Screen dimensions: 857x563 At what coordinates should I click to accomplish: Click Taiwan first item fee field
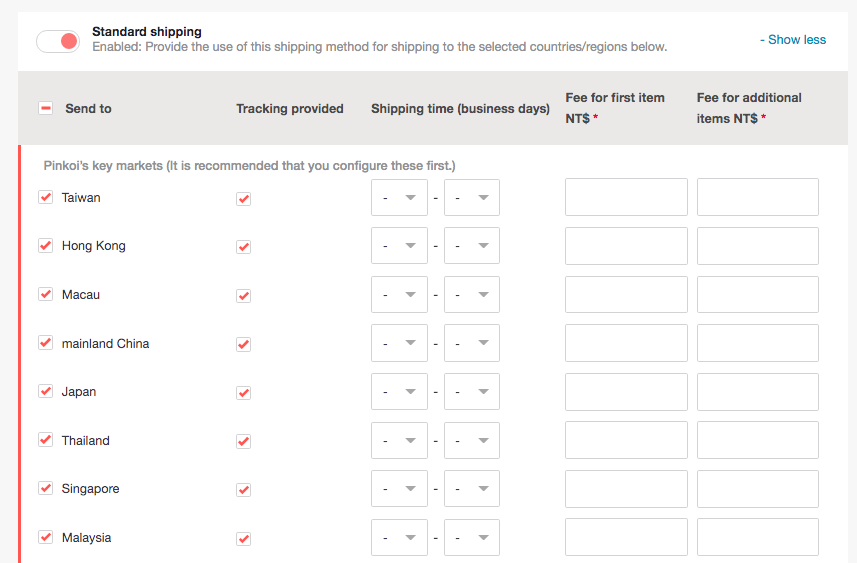(626, 197)
